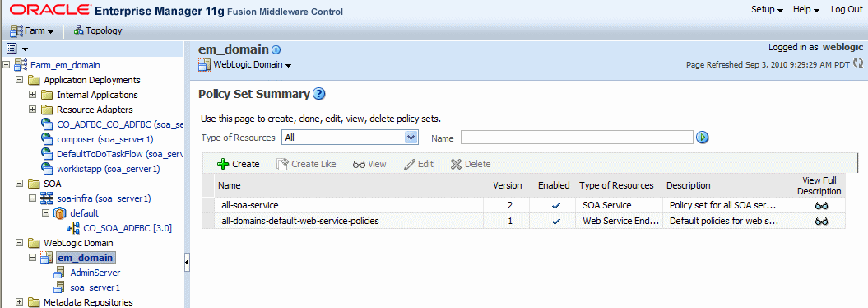Click the CO_SOA_ADFBC composite icon
This screenshot has height=308, width=868.
tap(73, 228)
